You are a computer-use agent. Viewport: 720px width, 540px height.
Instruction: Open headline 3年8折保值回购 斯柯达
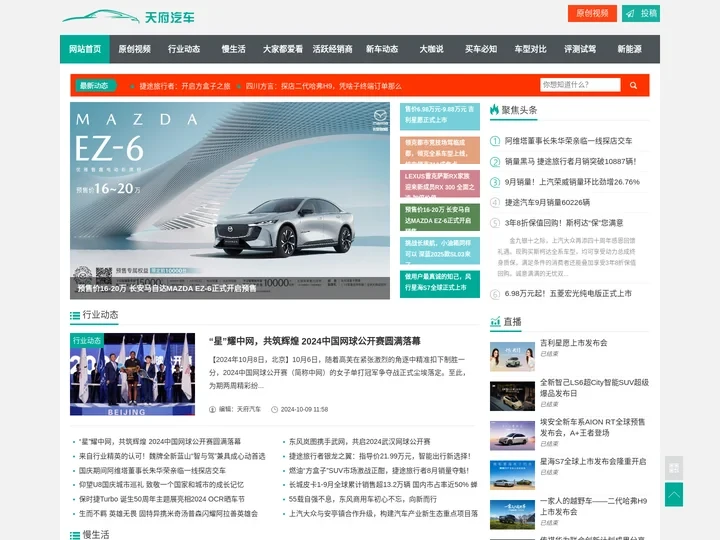[564, 223]
